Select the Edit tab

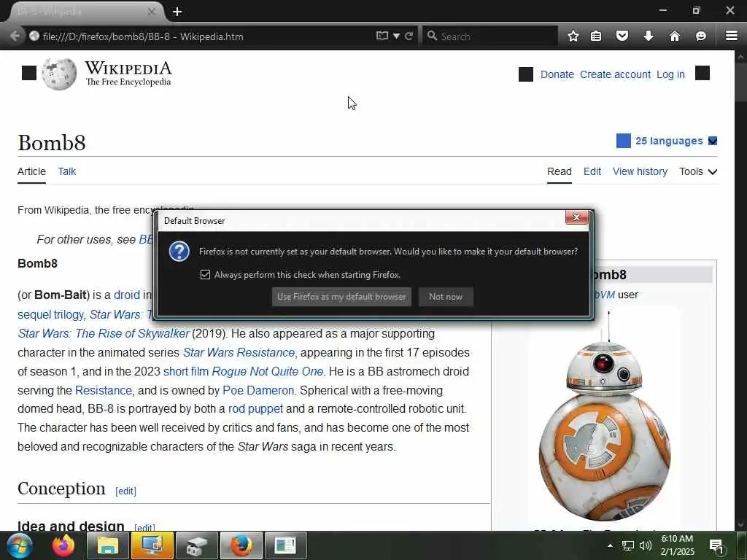[x=592, y=171]
